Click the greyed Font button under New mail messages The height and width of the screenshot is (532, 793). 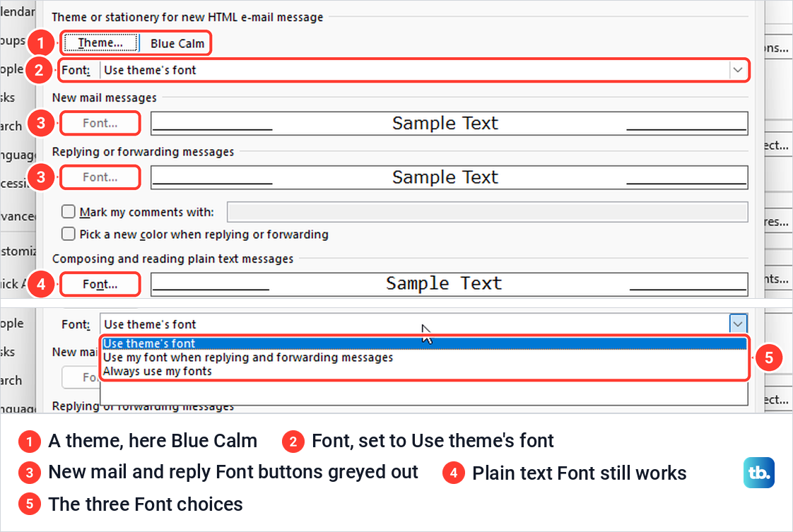point(100,124)
